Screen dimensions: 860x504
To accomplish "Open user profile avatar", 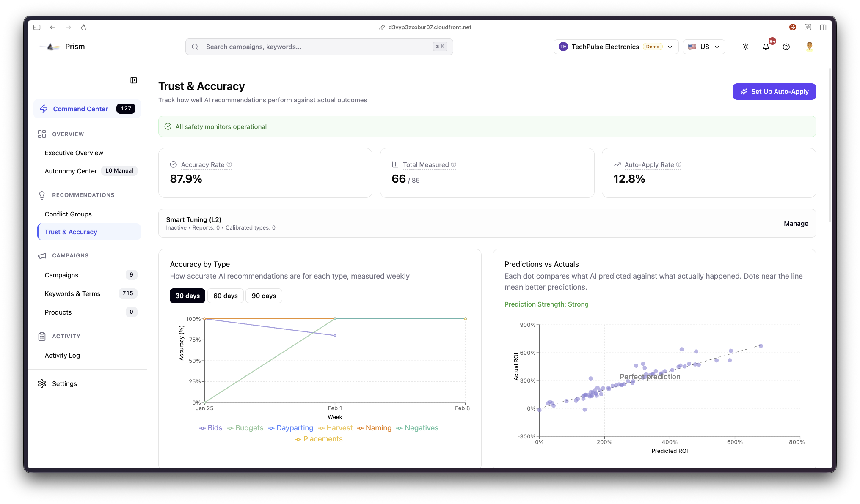I will 809,47.
